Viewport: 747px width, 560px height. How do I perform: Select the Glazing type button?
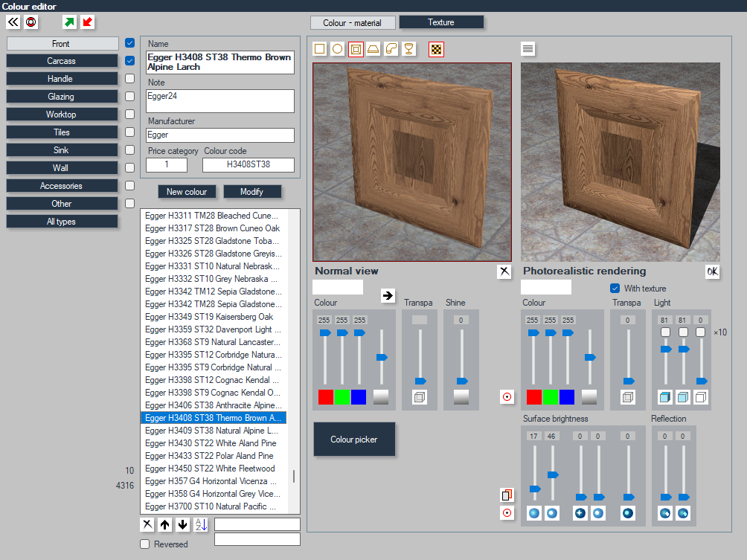[x=62, y=97]
